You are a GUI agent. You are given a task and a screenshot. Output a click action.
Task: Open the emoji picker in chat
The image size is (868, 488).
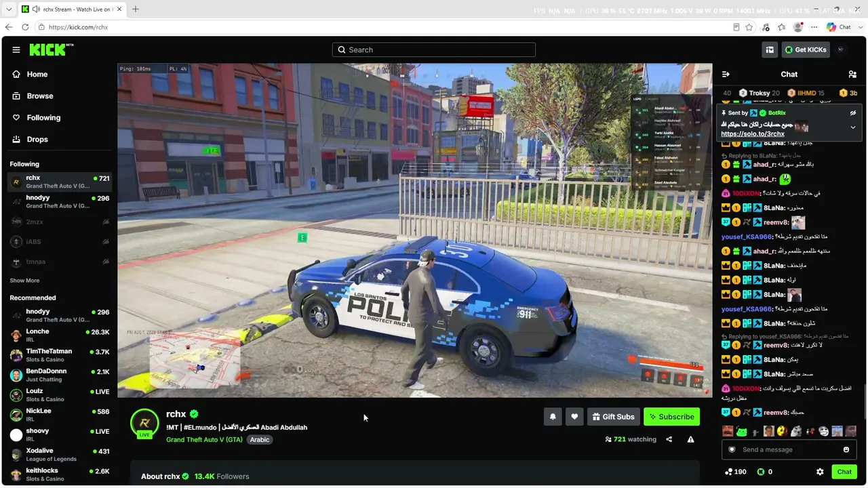click(x=846, y=449)
